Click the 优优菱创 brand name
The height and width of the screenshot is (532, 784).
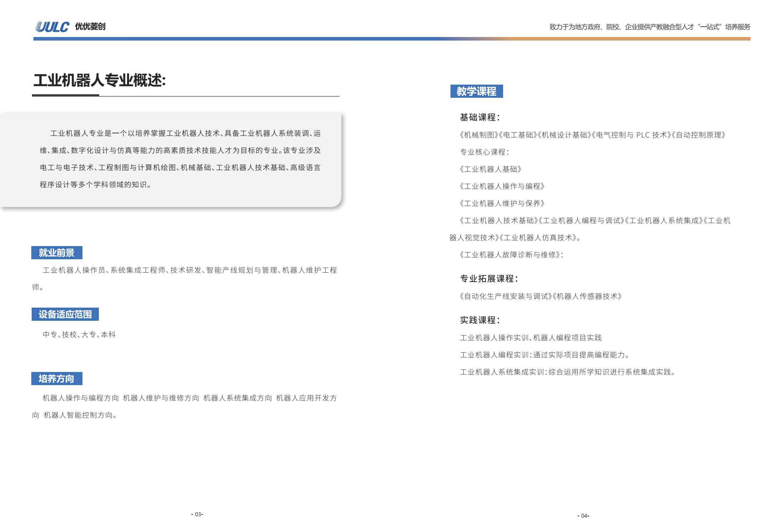[90, 27]
